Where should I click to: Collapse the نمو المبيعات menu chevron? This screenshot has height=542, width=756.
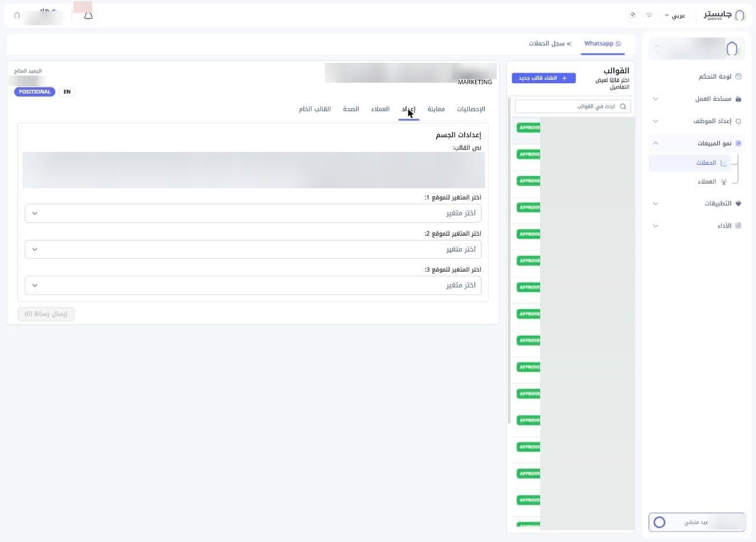click(656, 144)
